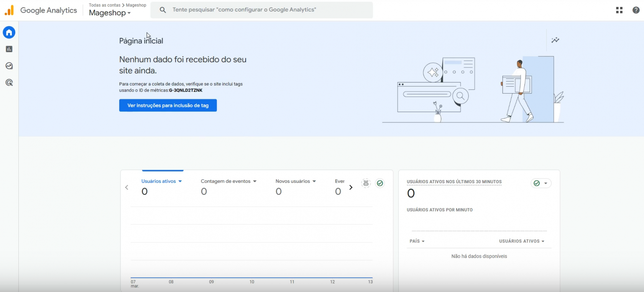The width and height of the screenshot is (644, 292).
Task: Click the 07 mar. date label on chart axis
Action: [134, 284]
